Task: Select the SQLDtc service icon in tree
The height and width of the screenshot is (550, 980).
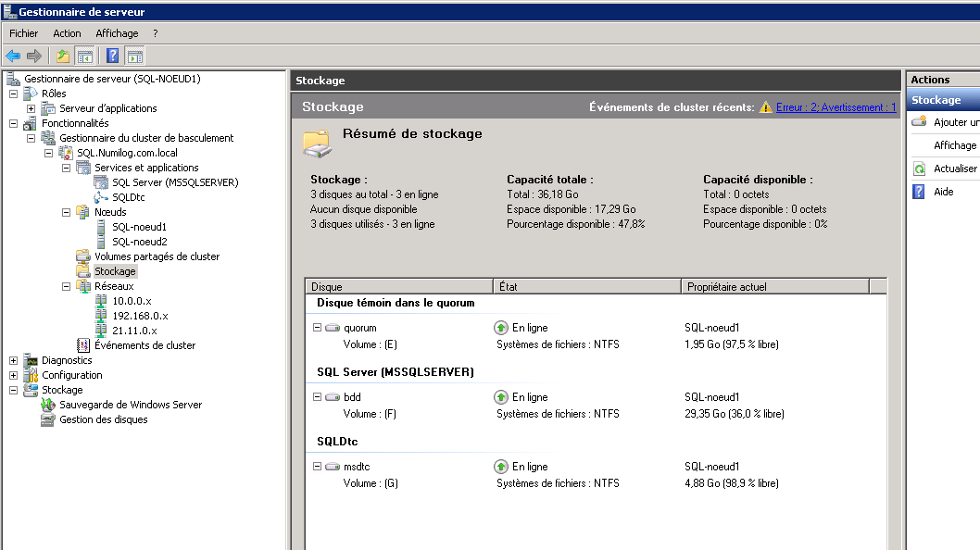Action: pos(102,197)
